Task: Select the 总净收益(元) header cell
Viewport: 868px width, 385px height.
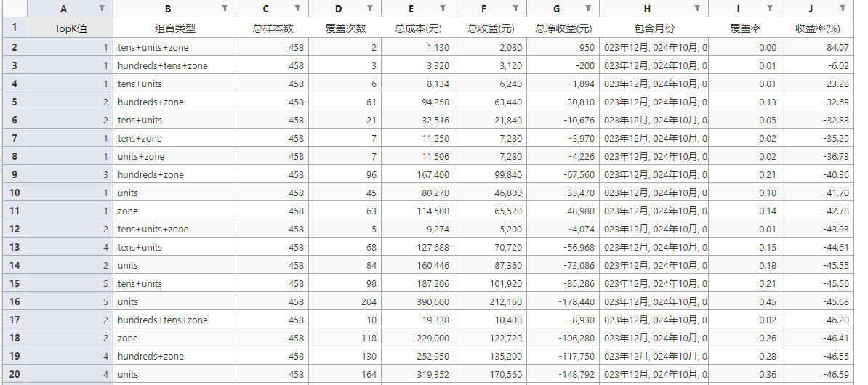Action: tap(563, 28)
